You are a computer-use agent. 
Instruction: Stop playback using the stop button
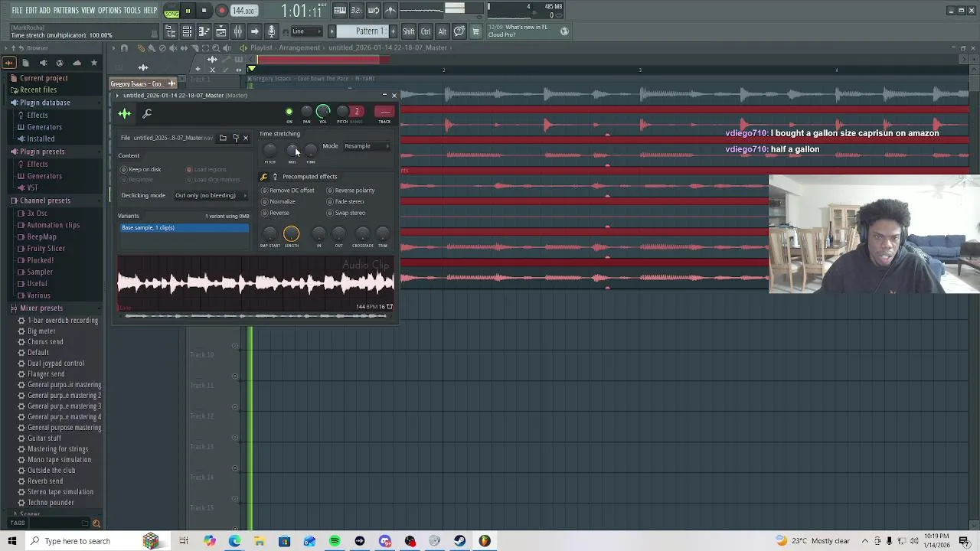(204, 11)
